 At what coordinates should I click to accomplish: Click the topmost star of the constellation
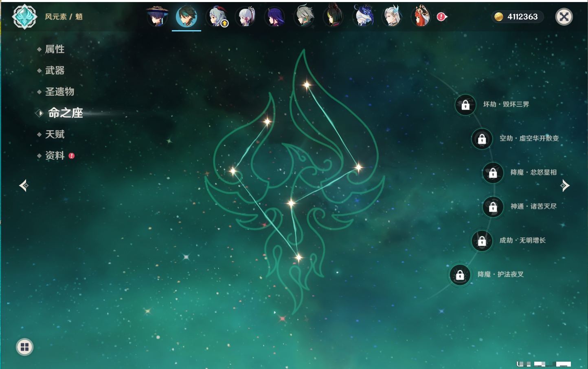pos(307,85)
